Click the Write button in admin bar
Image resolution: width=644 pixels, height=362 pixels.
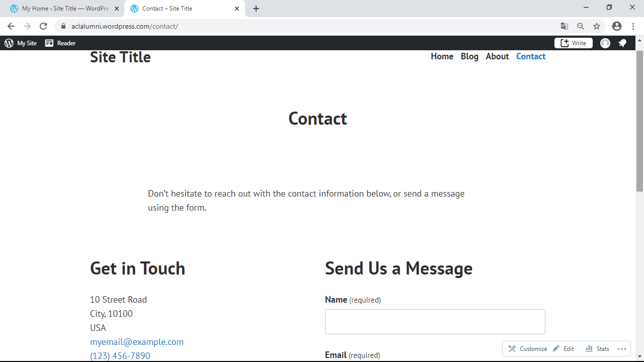[574, 43]
